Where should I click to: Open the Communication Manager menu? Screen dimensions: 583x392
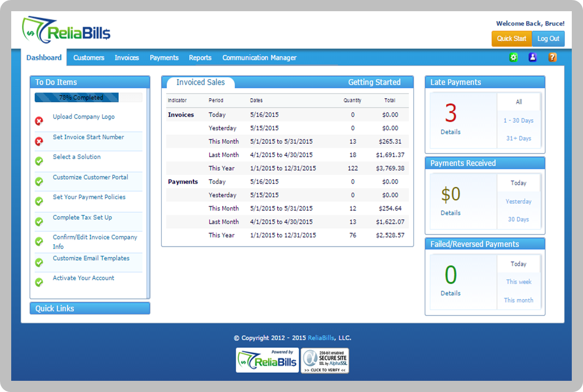(259, 57)
